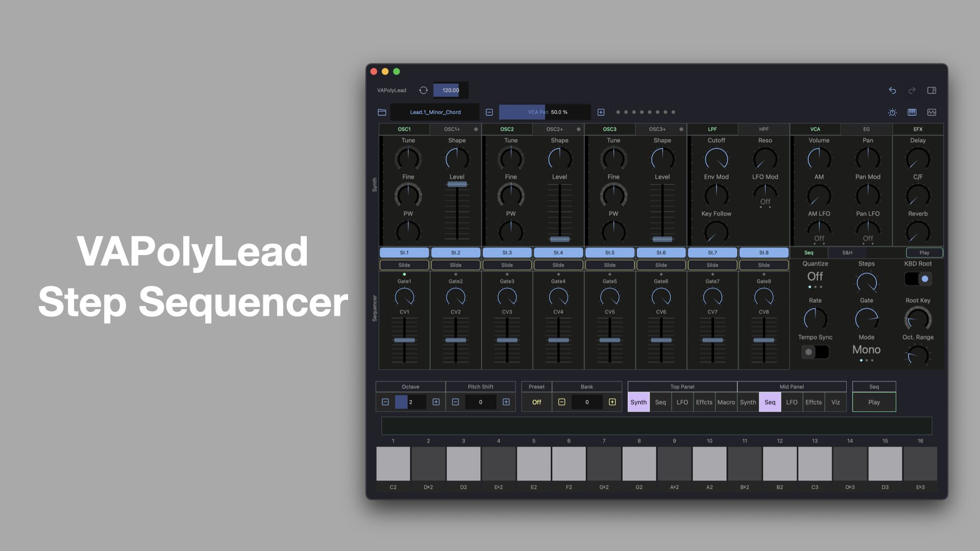
Task: Open the preset folder browser
Action: point(382,112)
